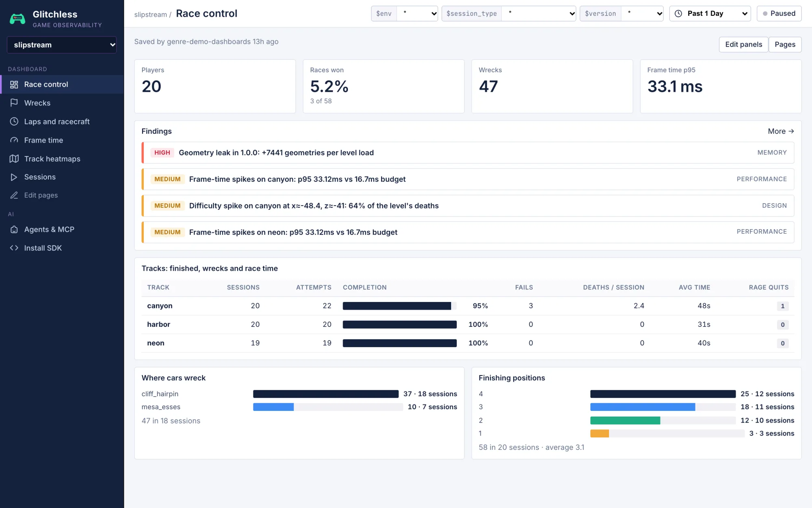Click the harbor track name
The height and width of the screenshot is (508, 812).
point(158,324)
